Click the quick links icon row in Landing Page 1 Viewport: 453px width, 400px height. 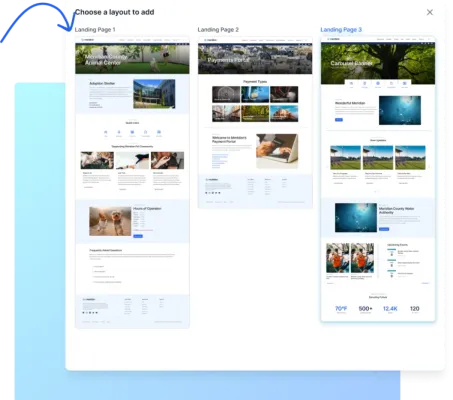click(132, 133)
